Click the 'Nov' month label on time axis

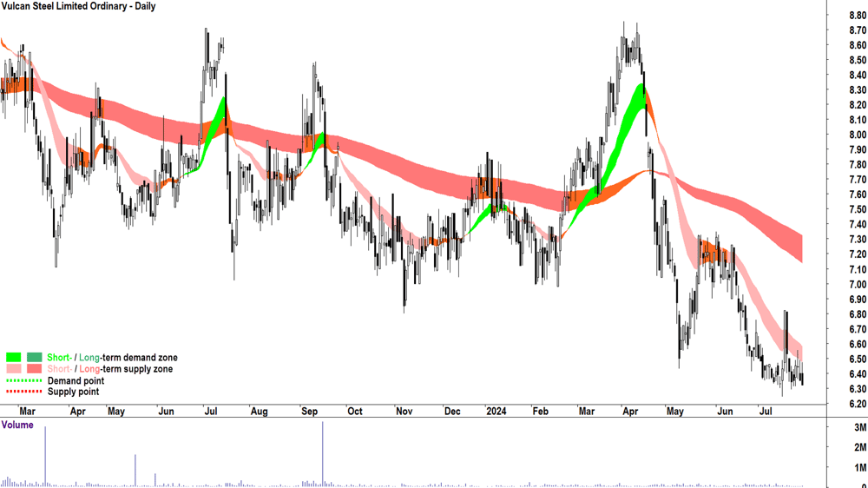point(404,412)
